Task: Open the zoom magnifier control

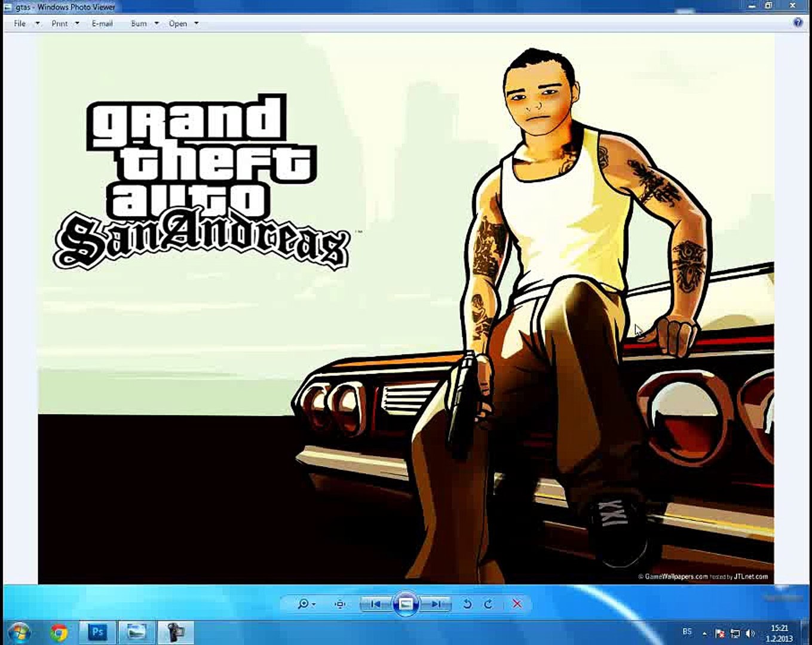Action: (x=306, y=604)
